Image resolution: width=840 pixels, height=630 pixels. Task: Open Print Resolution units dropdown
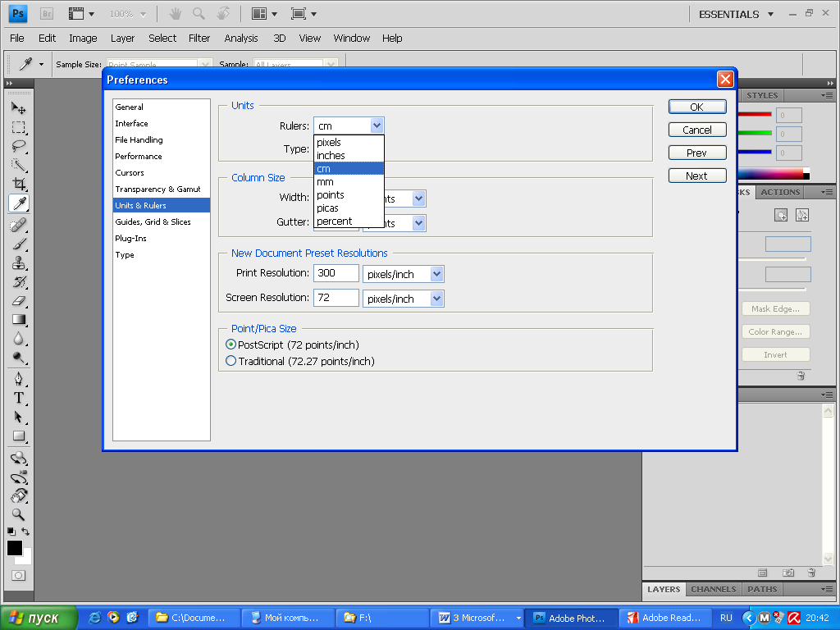tap(404, 274)
